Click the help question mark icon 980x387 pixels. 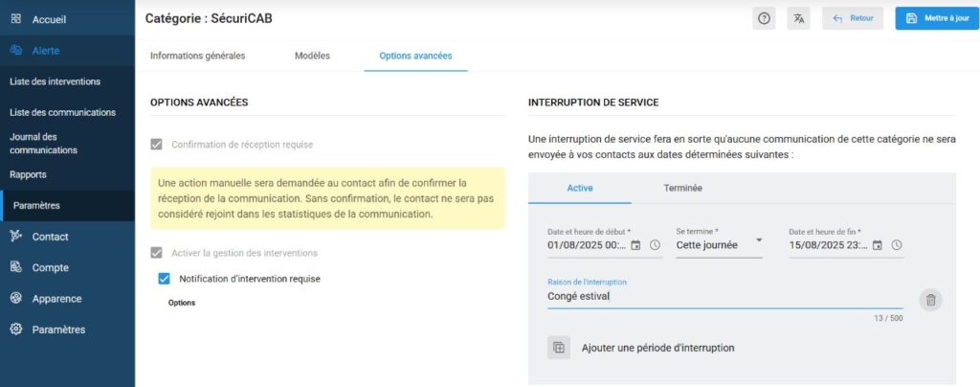(764, 18)
